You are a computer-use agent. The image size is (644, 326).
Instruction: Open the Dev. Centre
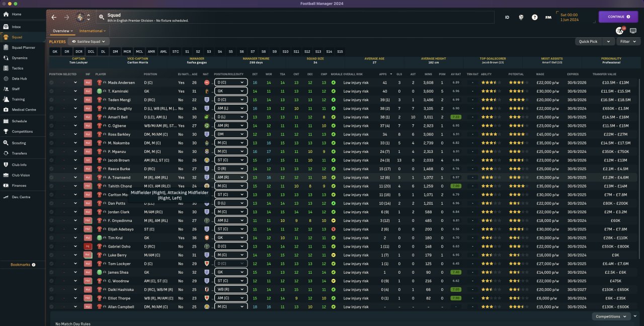tap(21, 197)
